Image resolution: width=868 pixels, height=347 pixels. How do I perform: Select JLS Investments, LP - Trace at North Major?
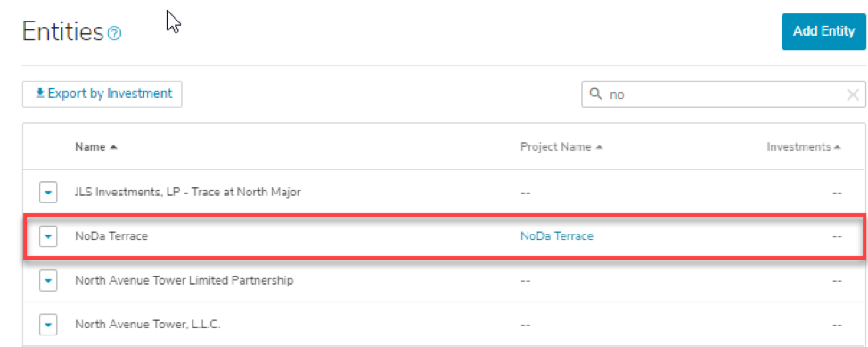(188, 193)
